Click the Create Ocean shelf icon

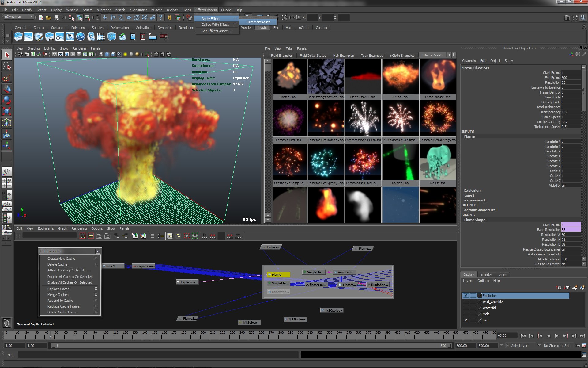click(81, 37)
